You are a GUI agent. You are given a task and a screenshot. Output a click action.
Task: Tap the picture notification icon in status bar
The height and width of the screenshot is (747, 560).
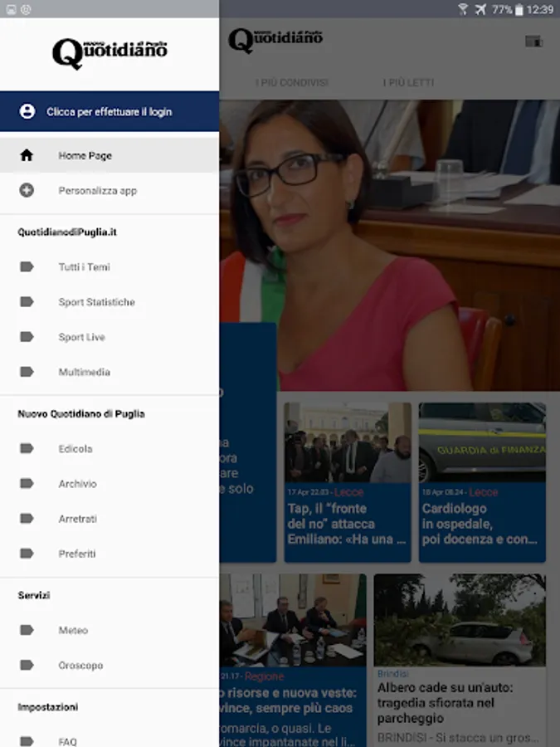12,9
